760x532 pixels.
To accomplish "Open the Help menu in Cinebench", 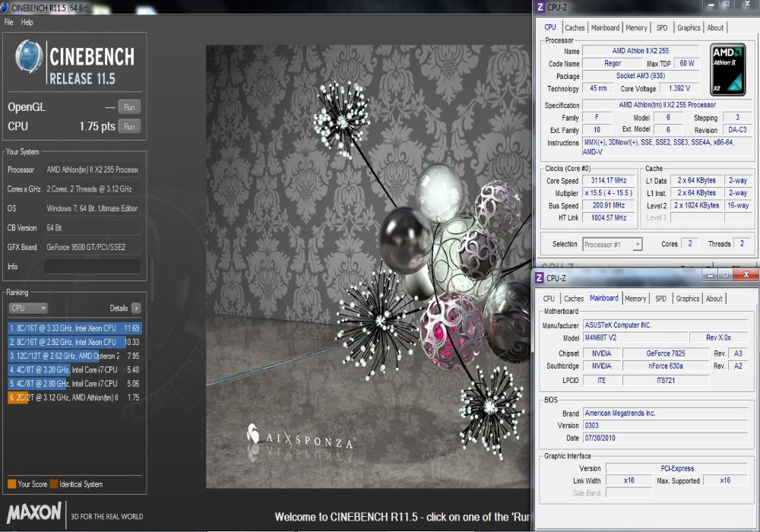I will click(27, 22).
